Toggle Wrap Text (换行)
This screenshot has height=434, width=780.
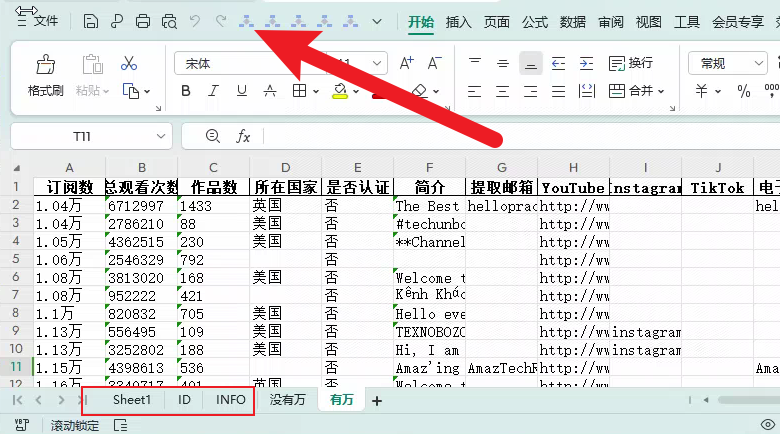click(x=630, y=63)
